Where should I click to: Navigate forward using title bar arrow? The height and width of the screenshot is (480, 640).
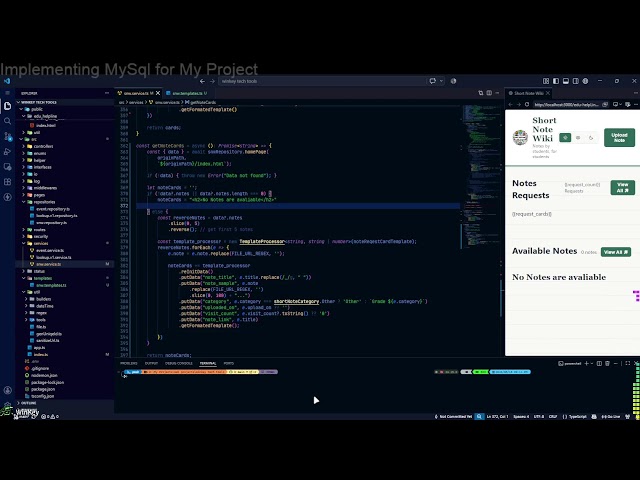[x=212, y=81]
